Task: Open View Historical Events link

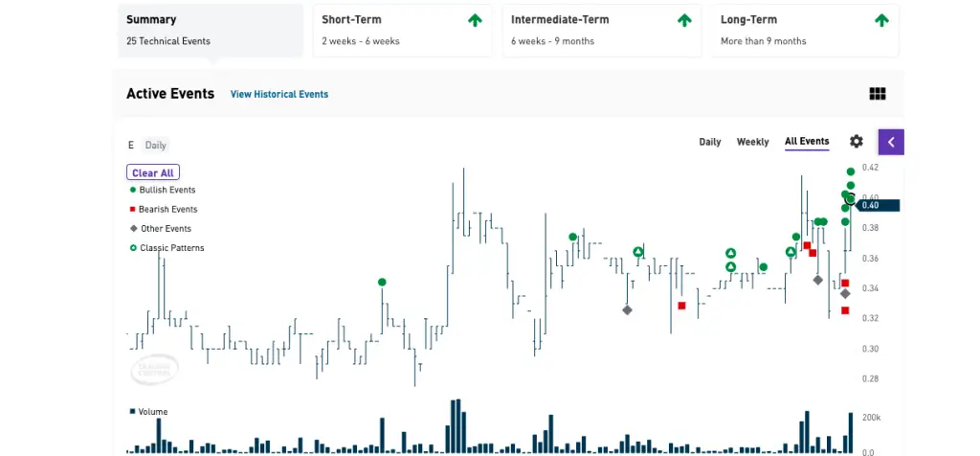Action: click(279, 95)
